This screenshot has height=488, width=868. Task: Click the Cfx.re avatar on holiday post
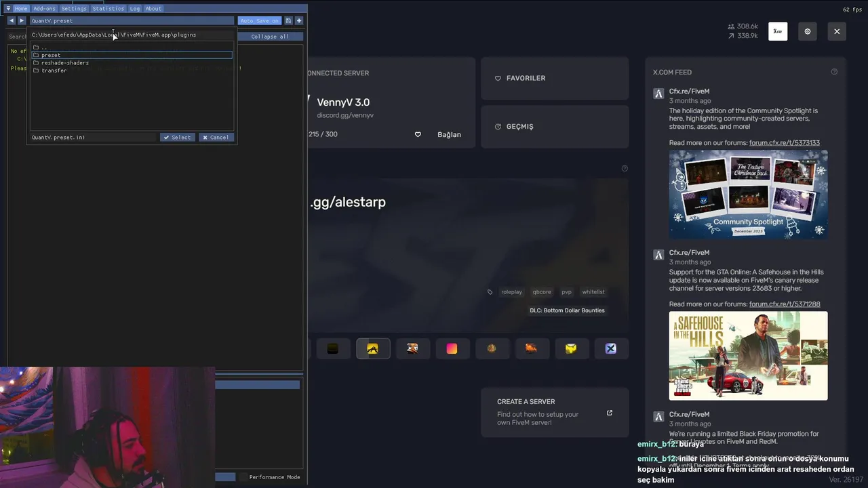click(x=658, y=94)
